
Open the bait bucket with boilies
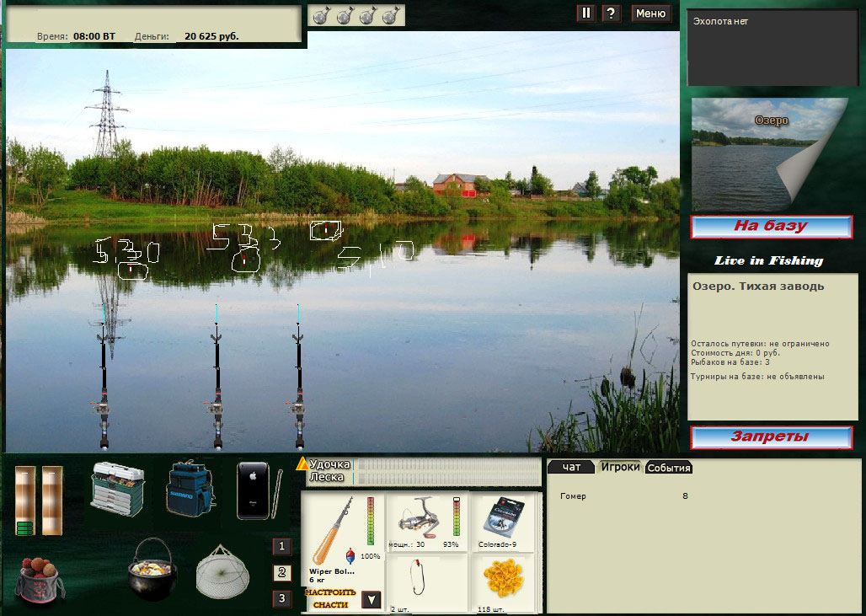pyautogui.click(x=39, y=583)
